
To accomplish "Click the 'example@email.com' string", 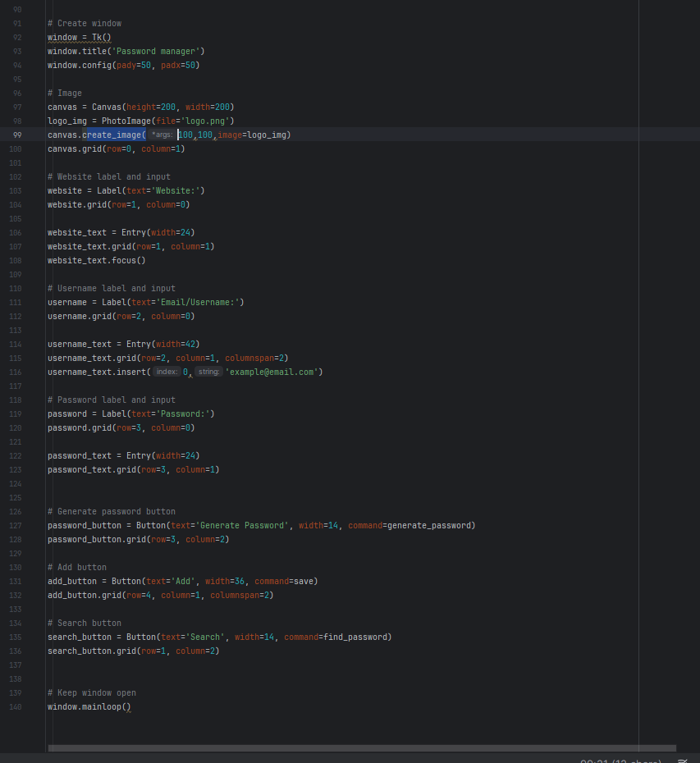I will 272,372.
